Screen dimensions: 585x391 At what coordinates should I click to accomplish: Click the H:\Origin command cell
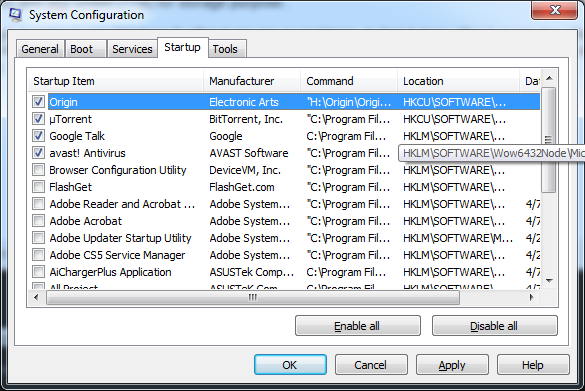pyautogui.click(x=348, y=102)
